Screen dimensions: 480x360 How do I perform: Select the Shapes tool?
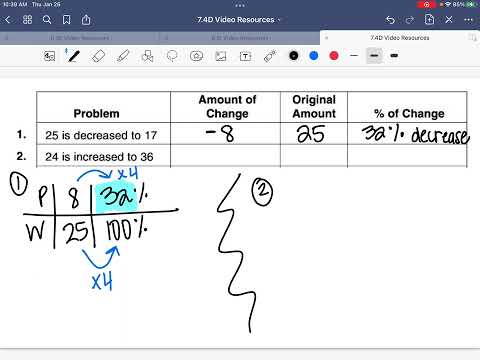pos(147,56)
